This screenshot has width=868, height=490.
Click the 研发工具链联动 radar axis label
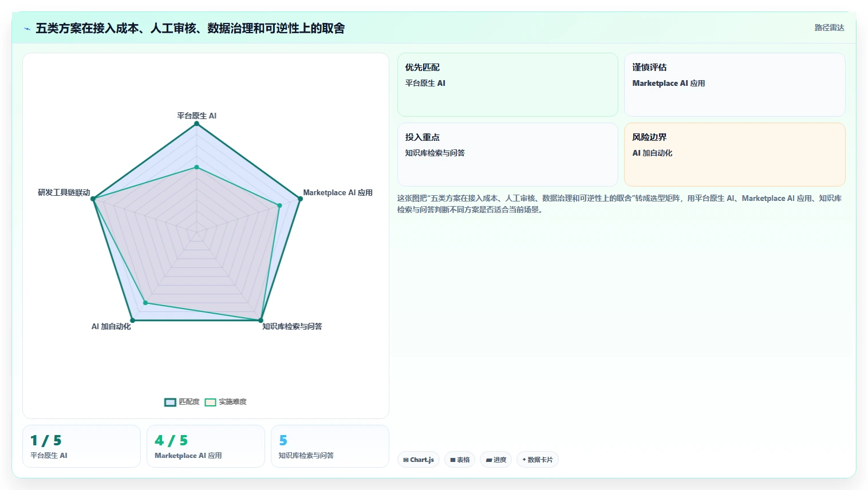pos(64,192)
